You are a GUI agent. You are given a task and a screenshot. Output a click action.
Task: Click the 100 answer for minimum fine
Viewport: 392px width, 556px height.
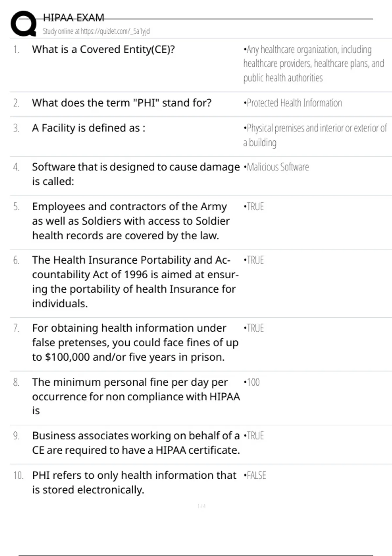tap(252, 382)
